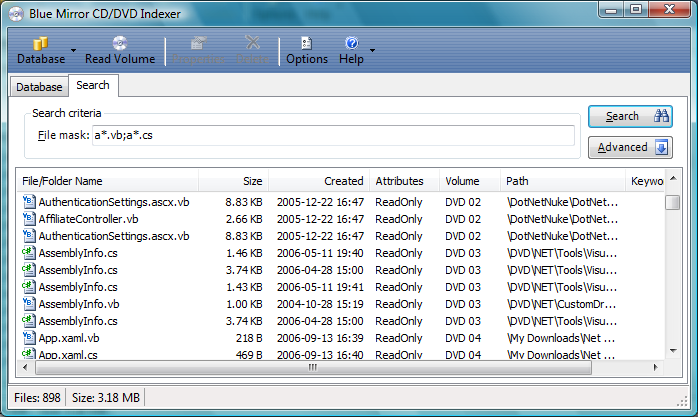Maximize the Blue Mirror window

[x=636, y=10]
